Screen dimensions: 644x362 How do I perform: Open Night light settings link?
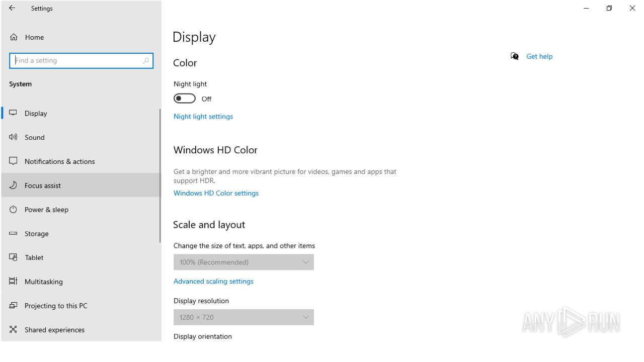[x=203, y=116]
